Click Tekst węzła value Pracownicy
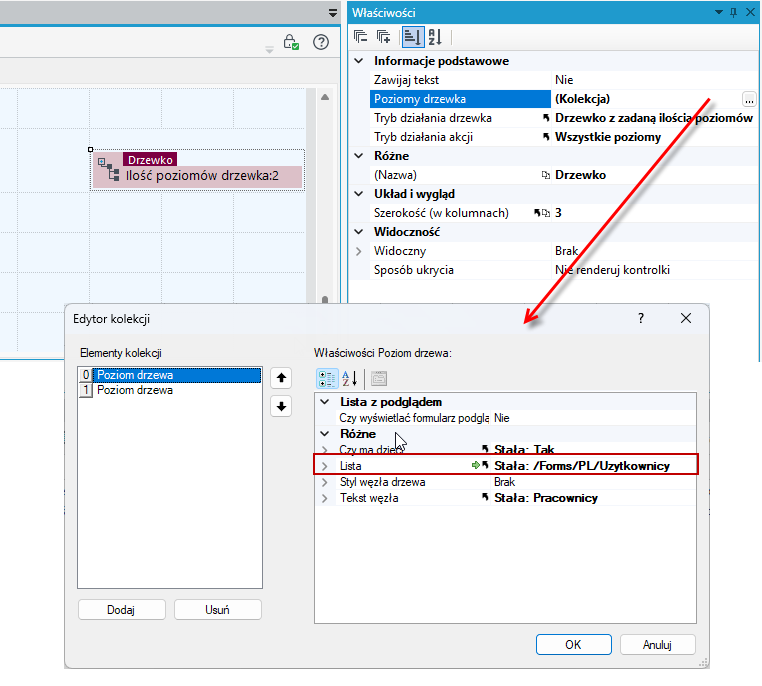Viewport: 762px width, 686px height. click(546, 498)
